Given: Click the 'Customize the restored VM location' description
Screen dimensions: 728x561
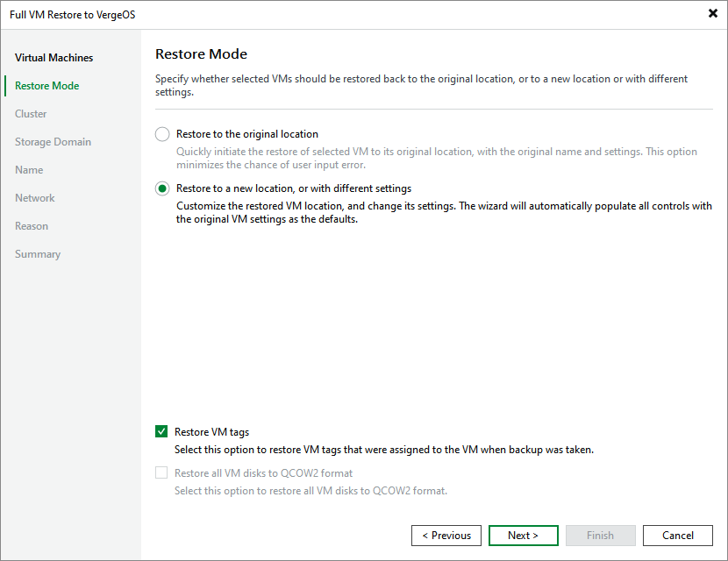Looking at the screenshot, I should (444, 212).
